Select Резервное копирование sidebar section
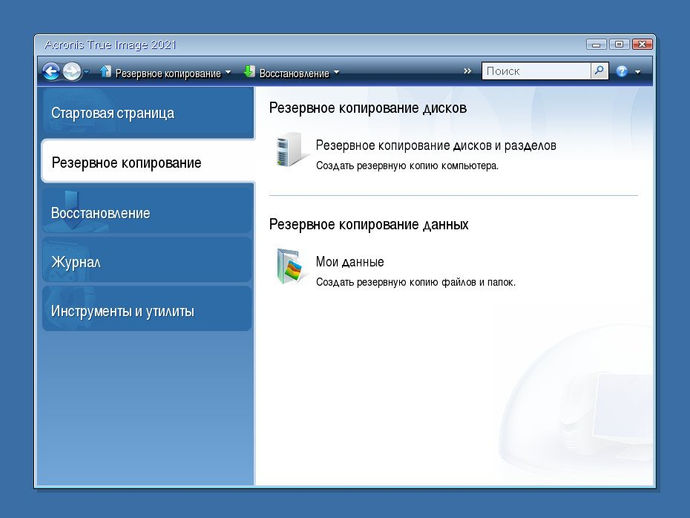 pos(147,162)
